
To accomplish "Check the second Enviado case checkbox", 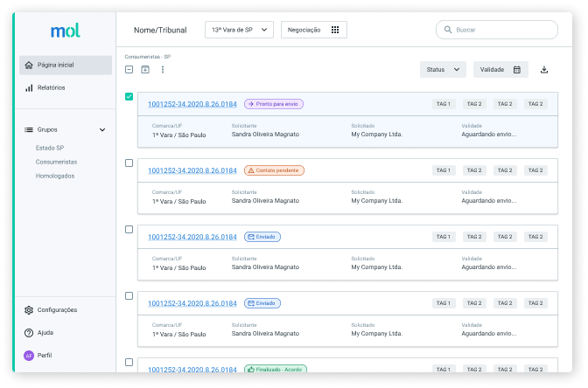I will [129, 296].
